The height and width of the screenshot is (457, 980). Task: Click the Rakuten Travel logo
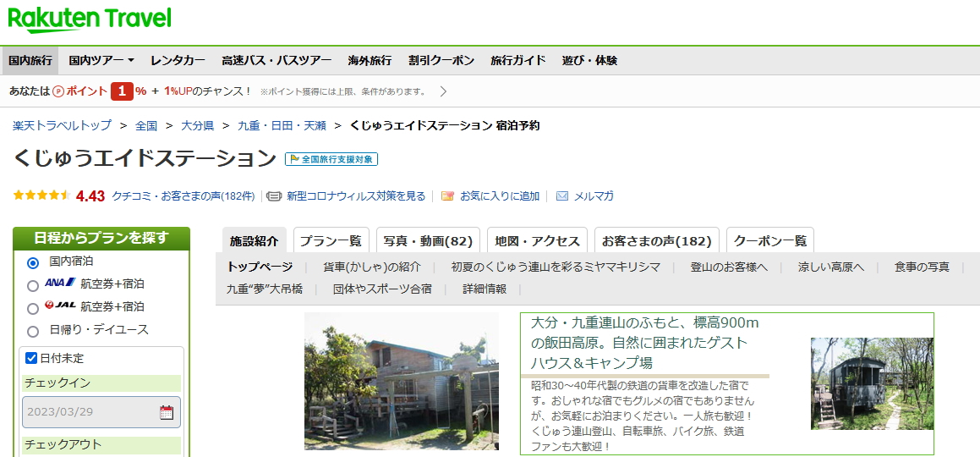90,20
